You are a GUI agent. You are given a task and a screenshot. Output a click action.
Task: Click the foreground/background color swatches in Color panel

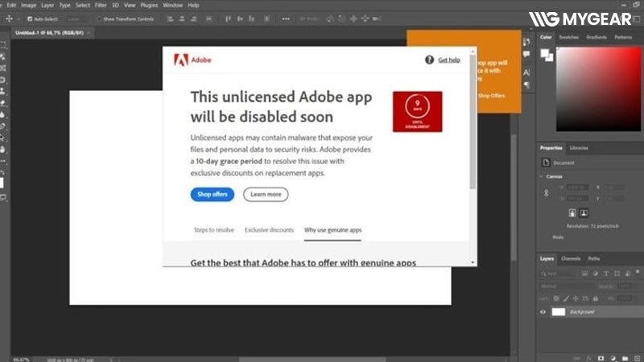pos(547,55)
